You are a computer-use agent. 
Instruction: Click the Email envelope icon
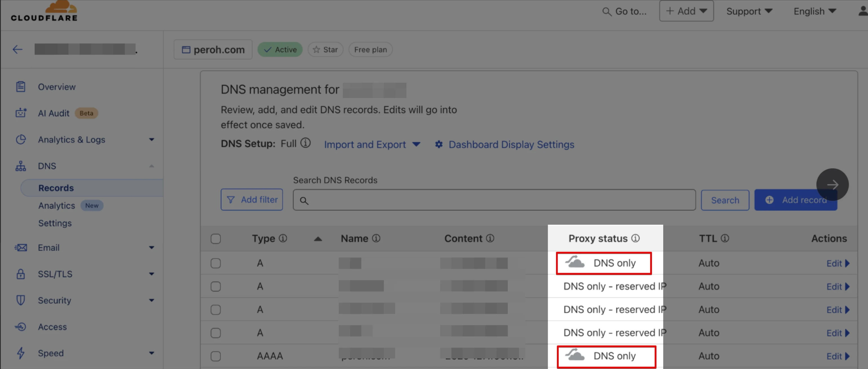tap(21, 248)
